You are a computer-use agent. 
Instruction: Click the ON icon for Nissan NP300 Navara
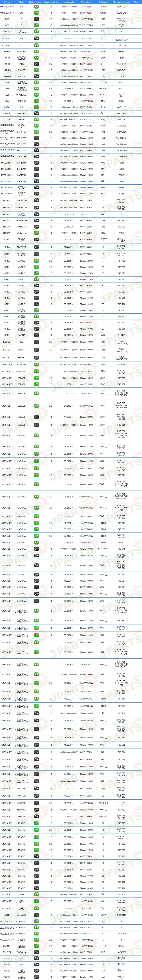pos(36,214)
